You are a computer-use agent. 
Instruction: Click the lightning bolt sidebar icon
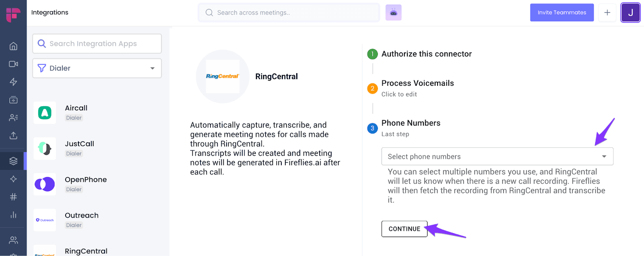[x=13, y=82]
